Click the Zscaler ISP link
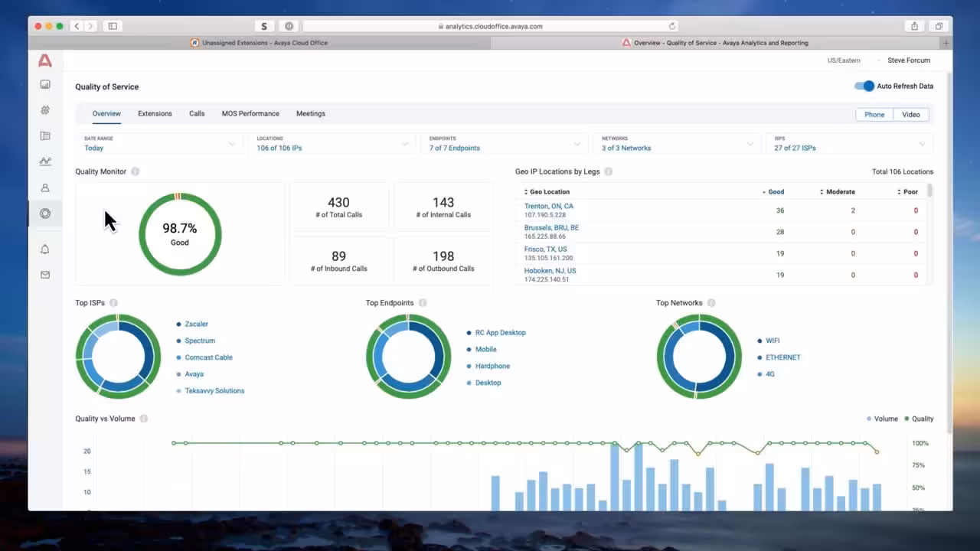 click(196, 324)
